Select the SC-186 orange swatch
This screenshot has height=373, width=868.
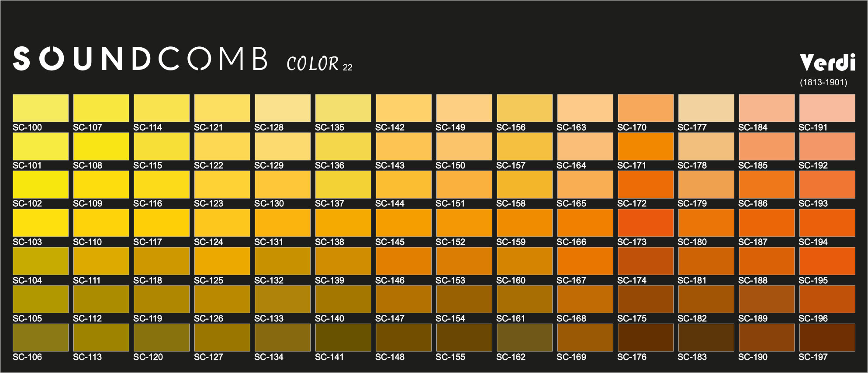tap(767, 185)
